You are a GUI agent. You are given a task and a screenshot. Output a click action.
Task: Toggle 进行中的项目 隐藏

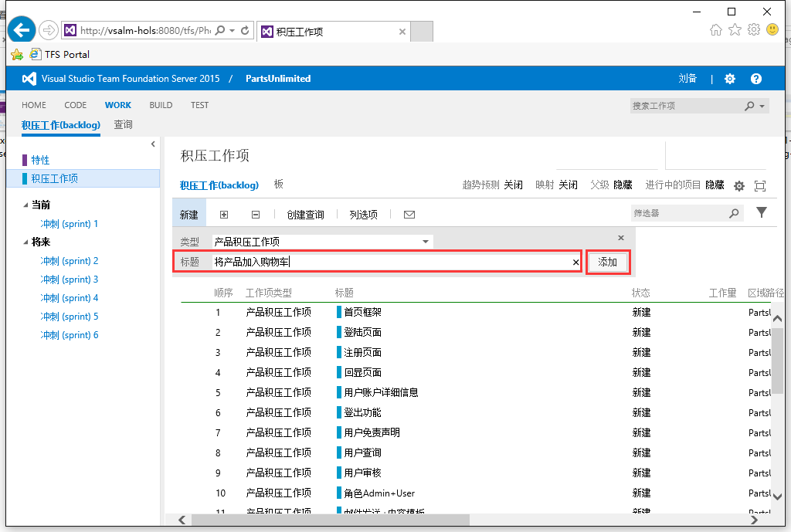[x=715, y=185]
